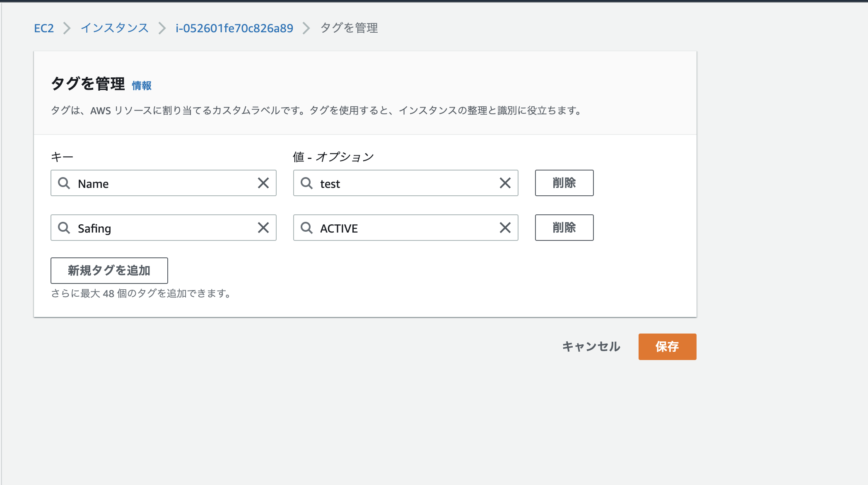Viewport: 868px width, 485px height.
Task: Focus the ACTIVE value input field
Action: (406, 228)
